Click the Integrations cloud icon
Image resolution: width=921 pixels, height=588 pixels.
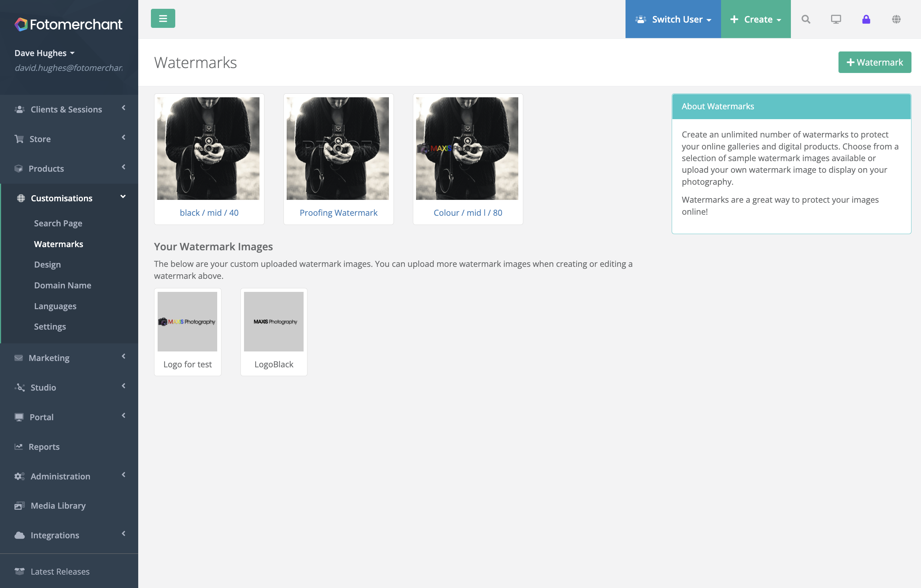tap(19, 535)
